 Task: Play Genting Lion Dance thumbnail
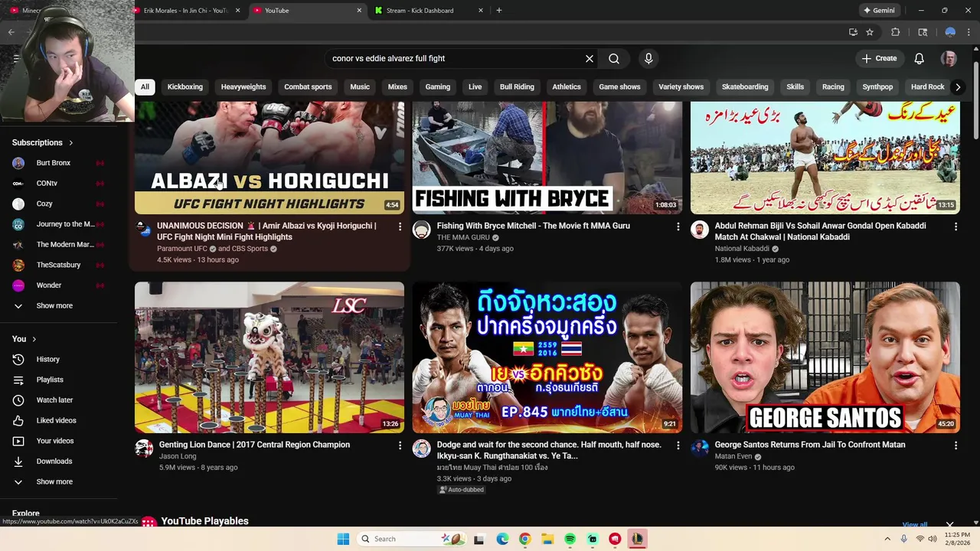pos(269,357)
